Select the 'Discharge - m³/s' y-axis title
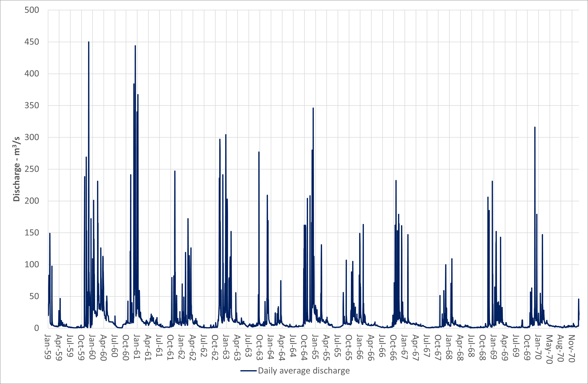 [17, 169]
